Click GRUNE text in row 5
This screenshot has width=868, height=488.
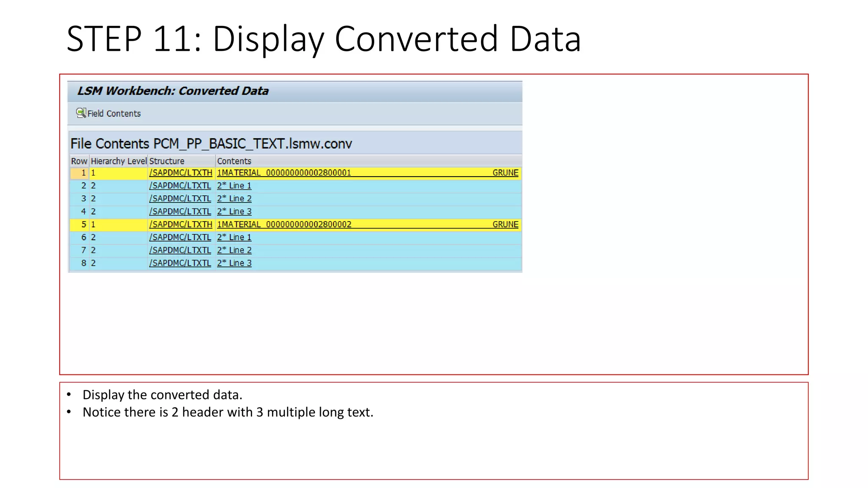(x=505, y=225)
